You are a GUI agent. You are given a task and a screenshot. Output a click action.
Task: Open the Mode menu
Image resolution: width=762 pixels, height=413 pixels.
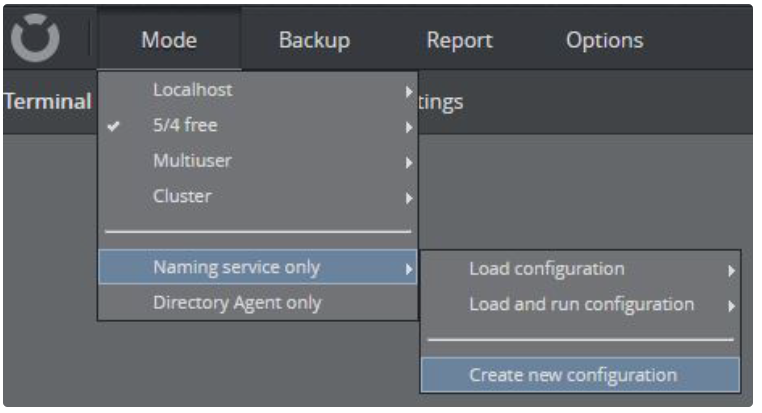coord(169,40)
